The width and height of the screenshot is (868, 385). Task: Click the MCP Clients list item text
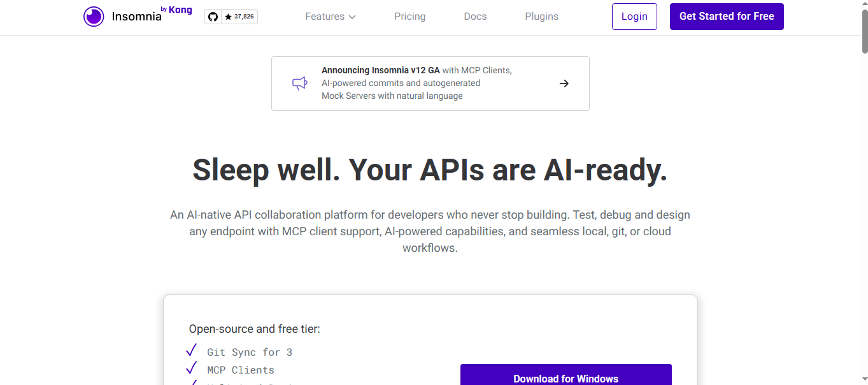pos(241,370)
